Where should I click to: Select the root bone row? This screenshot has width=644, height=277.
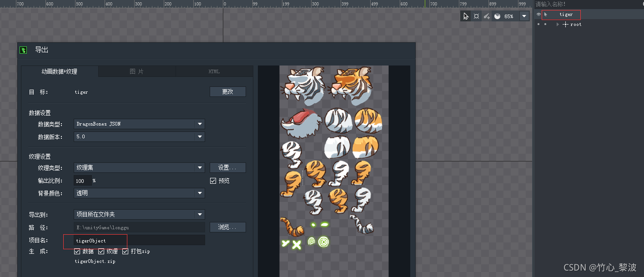click(589, 25)
